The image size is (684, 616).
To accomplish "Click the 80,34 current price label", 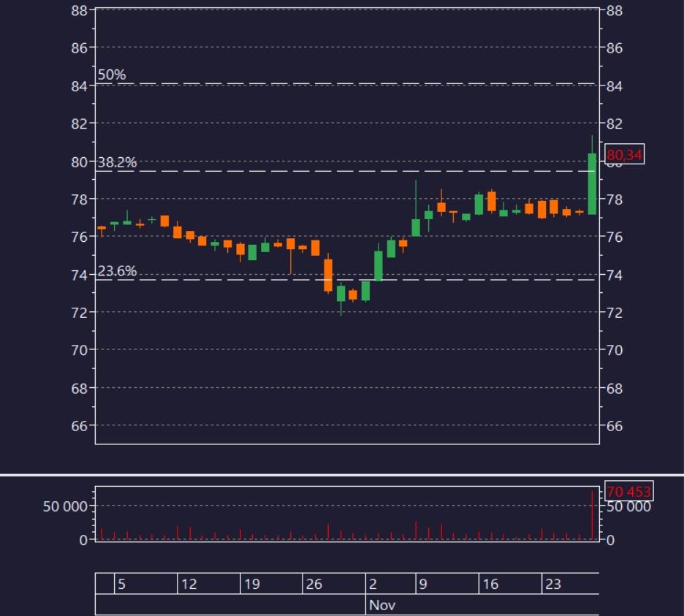I will coord(624,154).
